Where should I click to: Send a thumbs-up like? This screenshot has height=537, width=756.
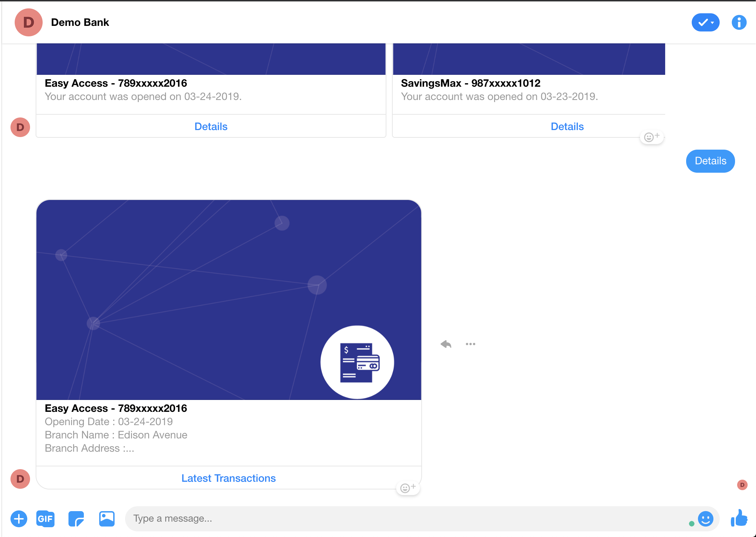pyautogui.click(x=739, y=518)
